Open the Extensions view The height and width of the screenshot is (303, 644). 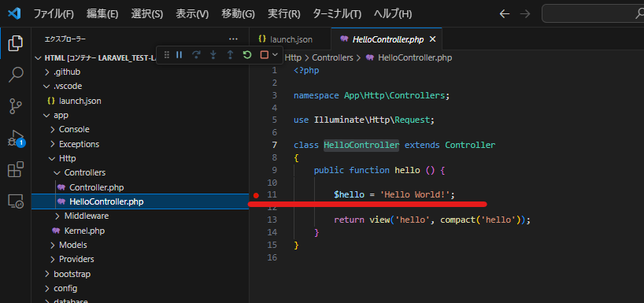(16, 169)
